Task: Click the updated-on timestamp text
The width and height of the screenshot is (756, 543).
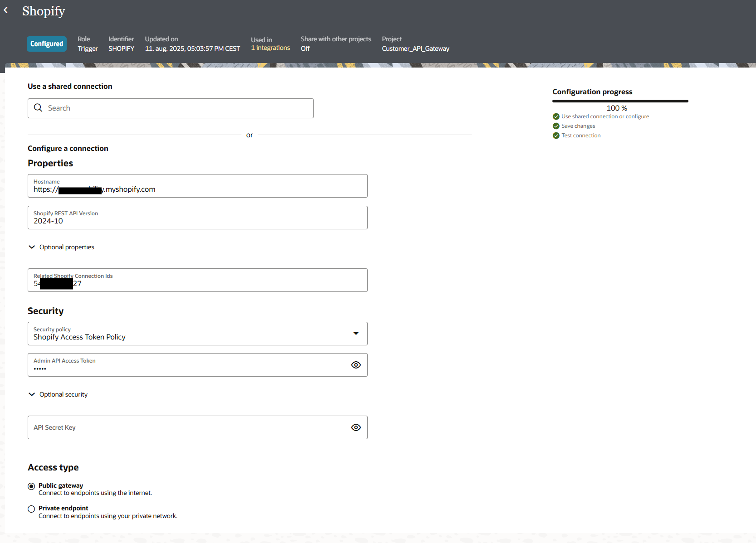Action: (192, 48)
